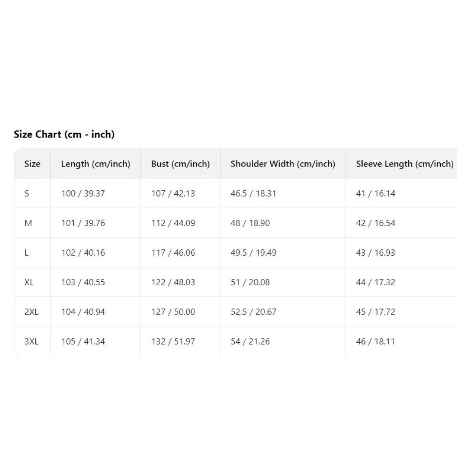This screenshot has height=476, width=476.
Task: Click the M size row label
Action: pyautogui.click(x=28, y=223)
